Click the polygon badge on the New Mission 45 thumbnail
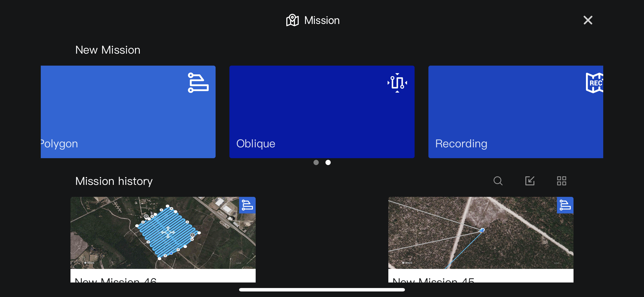 (x=565, y=205)
